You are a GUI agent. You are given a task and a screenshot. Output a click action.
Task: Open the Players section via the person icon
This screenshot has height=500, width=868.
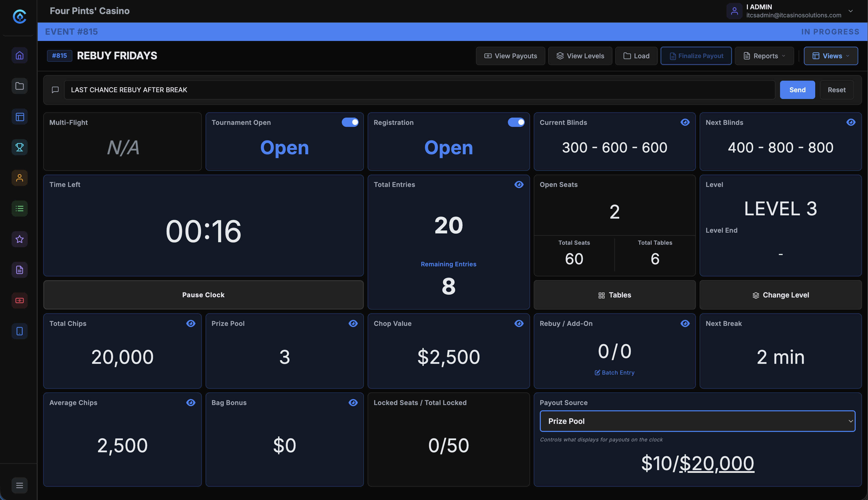[x=19, y=178]
